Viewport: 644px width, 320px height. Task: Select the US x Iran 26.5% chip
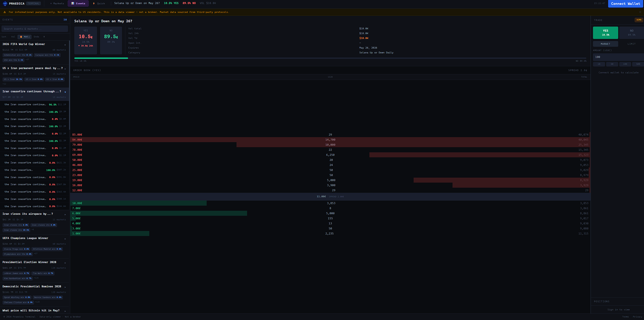point(13,79)
